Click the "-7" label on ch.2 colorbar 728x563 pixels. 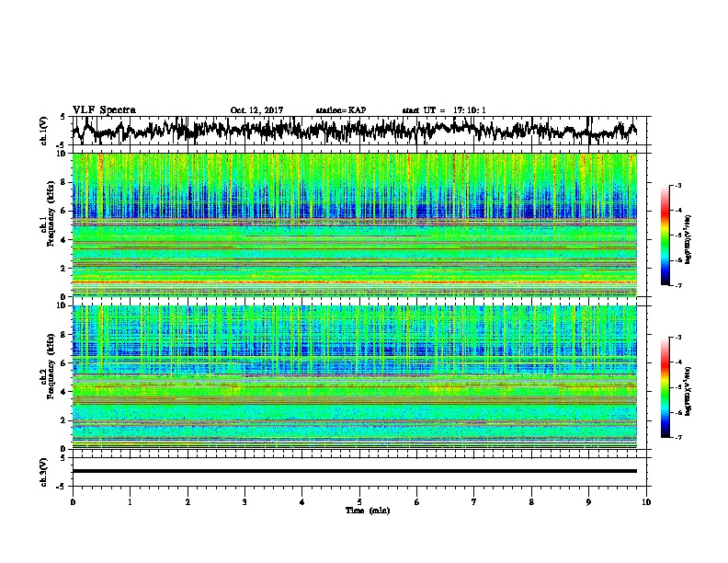pos(678,438)
